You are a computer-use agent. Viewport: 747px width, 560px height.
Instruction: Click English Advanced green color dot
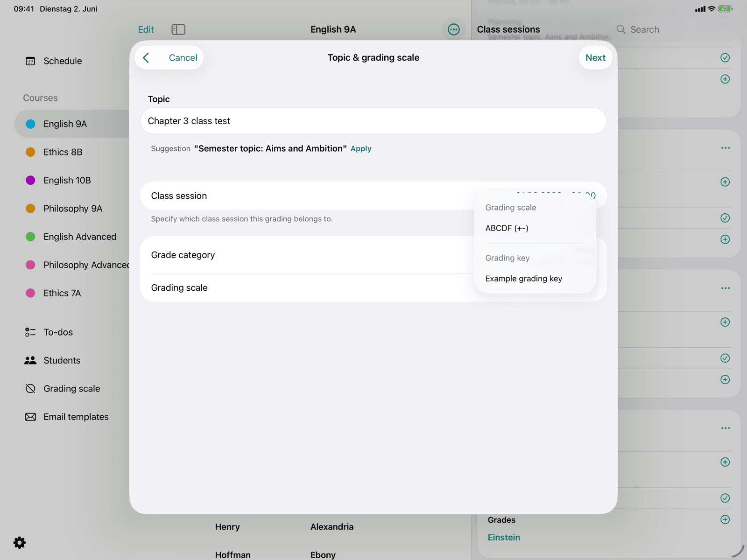tap(30, 237)
